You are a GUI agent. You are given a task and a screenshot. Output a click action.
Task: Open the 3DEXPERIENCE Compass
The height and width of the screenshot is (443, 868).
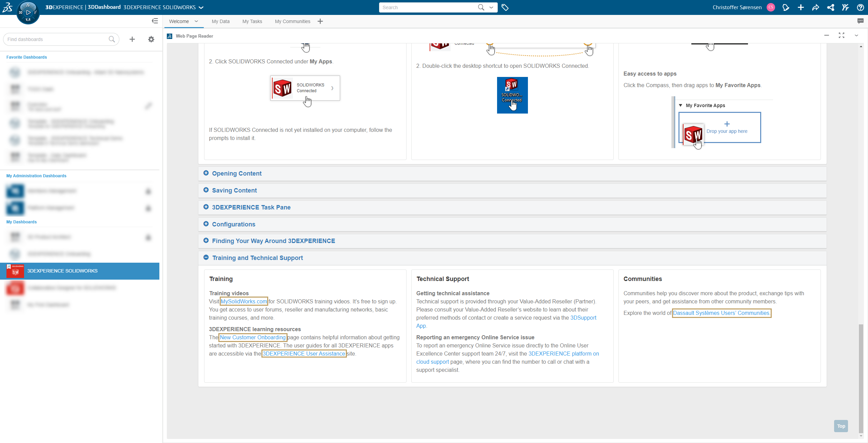28,13
